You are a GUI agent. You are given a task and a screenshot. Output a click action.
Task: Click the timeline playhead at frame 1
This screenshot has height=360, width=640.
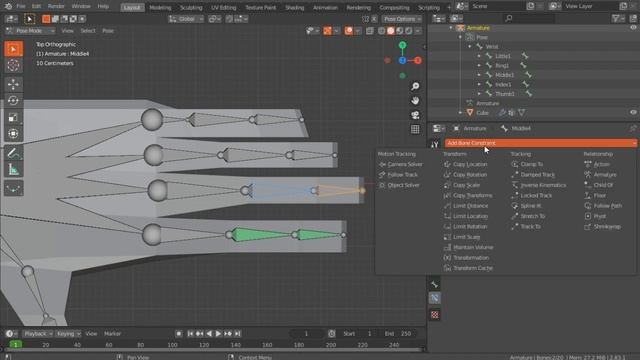click(x=16, y=344)
